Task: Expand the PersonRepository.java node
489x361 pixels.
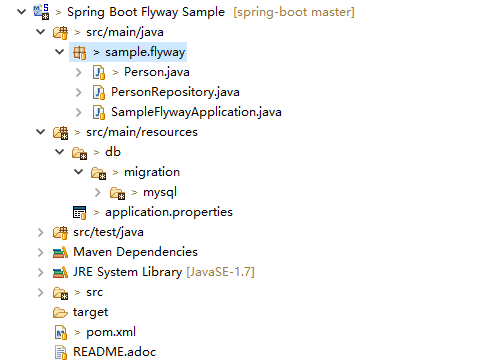Action: click(x=79, y=92)
